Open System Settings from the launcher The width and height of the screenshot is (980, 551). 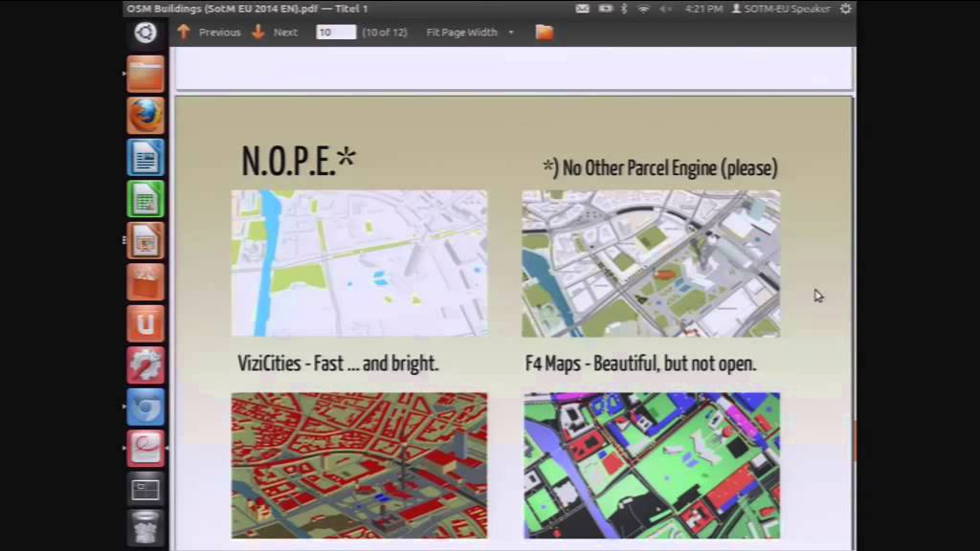point(145,365)
